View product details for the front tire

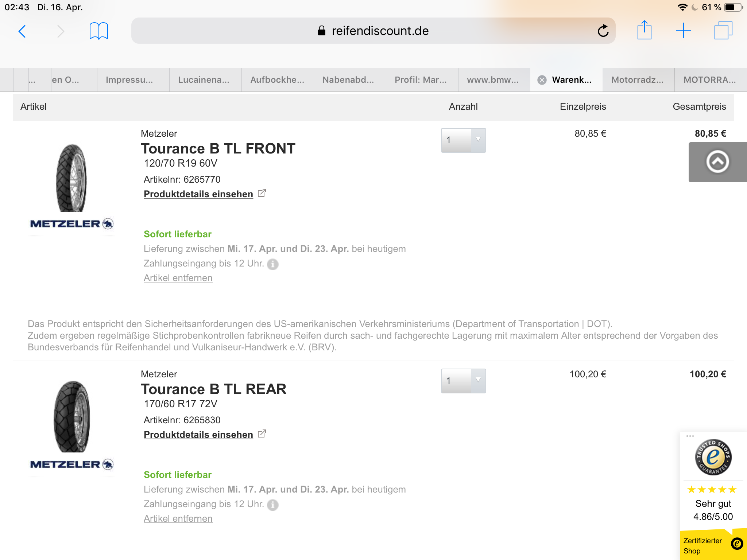point(198,194)
